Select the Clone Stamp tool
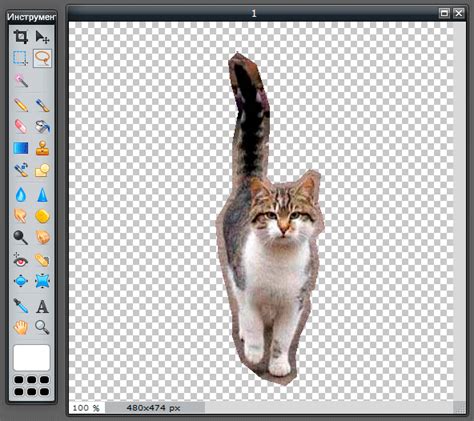The height and width of the screenshot is (421, 474). click(42, 148)
